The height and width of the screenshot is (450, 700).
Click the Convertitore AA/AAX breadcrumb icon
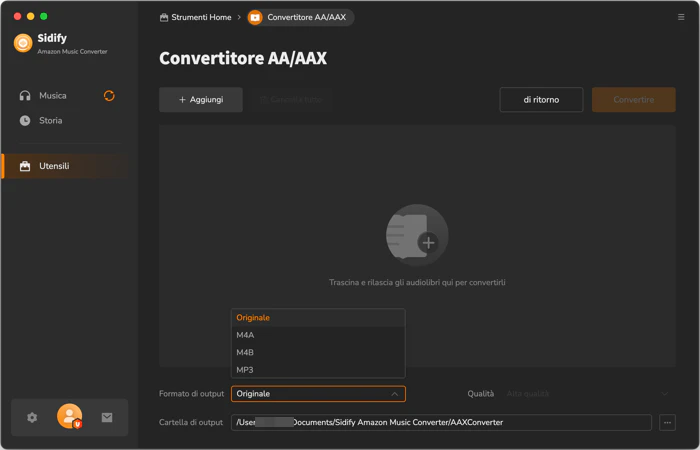pyautogui.click(x=255, y=17)
